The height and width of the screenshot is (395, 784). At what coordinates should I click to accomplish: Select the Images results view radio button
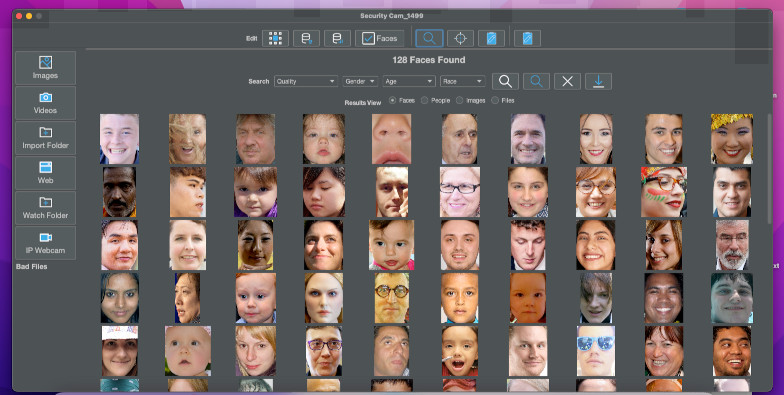(x=459, y=100)
